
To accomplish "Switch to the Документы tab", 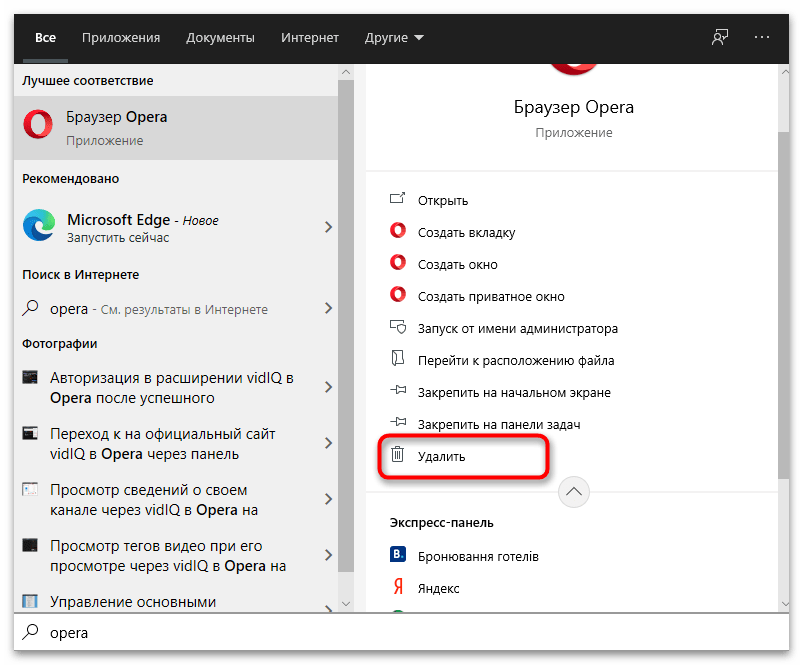I will 220,38.
